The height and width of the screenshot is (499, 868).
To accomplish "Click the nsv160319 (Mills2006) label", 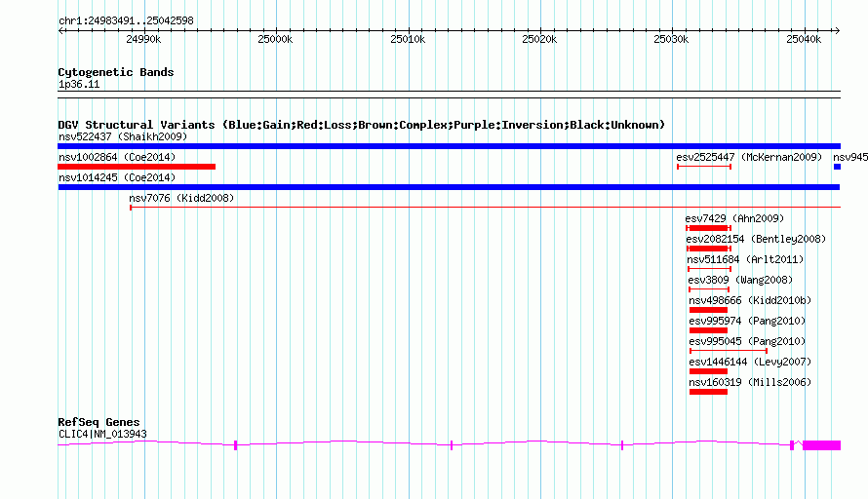I will [x=750, y=382].
